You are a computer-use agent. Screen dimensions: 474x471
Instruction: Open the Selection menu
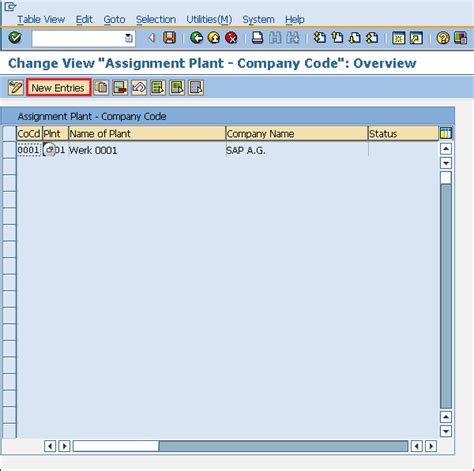156,19
